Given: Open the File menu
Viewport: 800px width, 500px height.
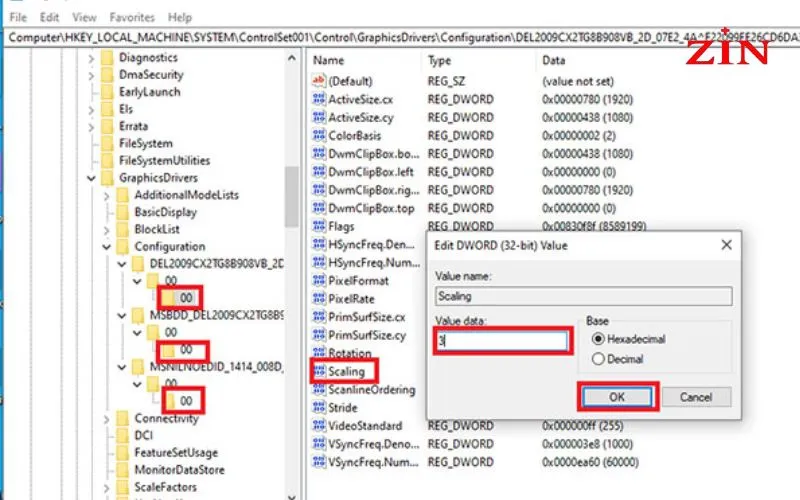Looking at the screenshot, I should point(18,17).
